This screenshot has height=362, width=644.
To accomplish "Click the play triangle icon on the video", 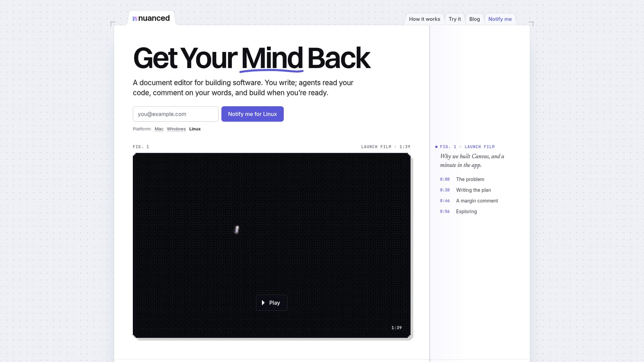I will tap(263, 302).
